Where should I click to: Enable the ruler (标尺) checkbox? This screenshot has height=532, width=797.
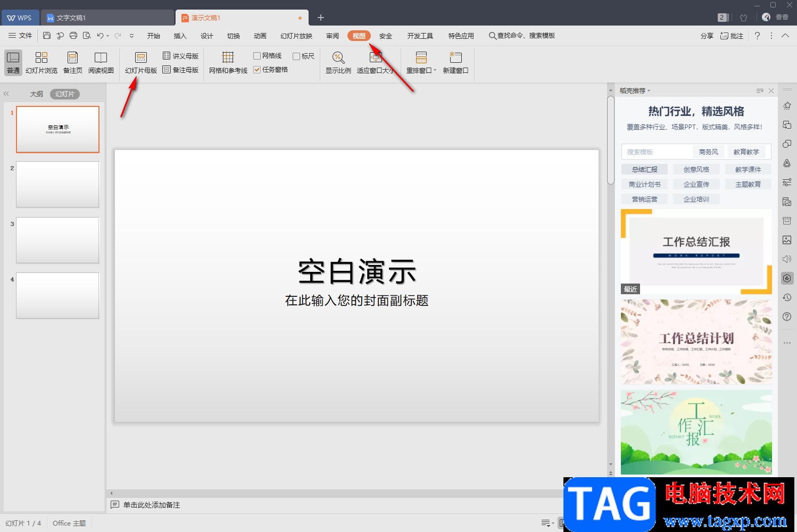[x=296, y=56]
